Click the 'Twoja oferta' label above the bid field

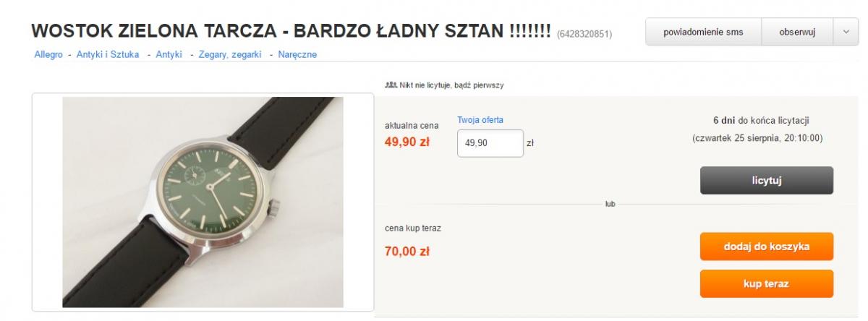click(x=480, y=119)
